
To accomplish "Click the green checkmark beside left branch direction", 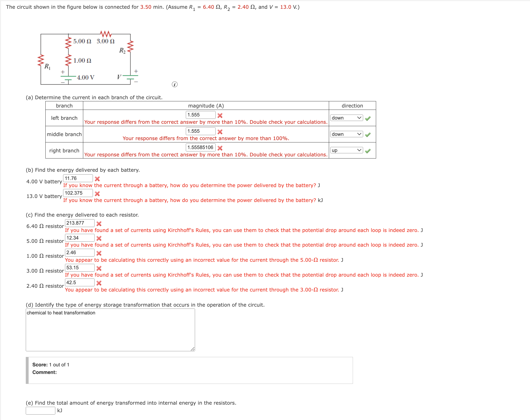I will pos(368,118).
